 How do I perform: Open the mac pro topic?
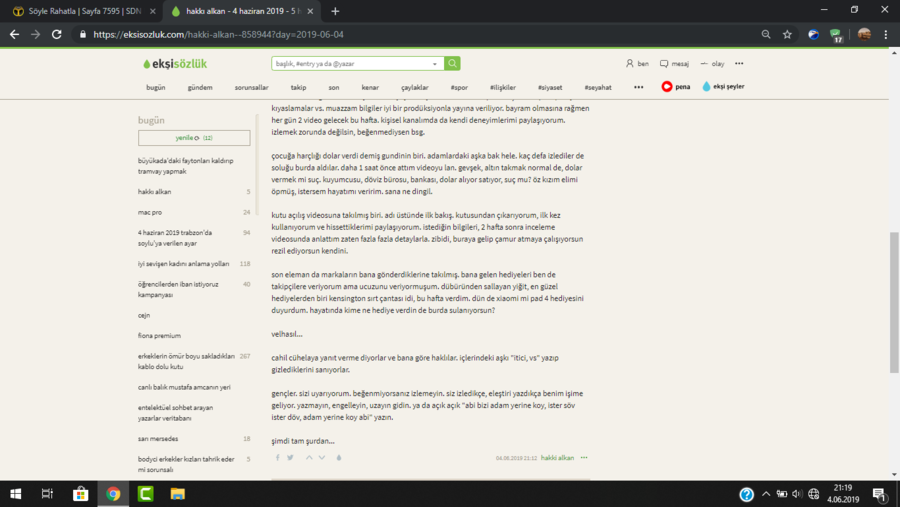coord(150,212)
